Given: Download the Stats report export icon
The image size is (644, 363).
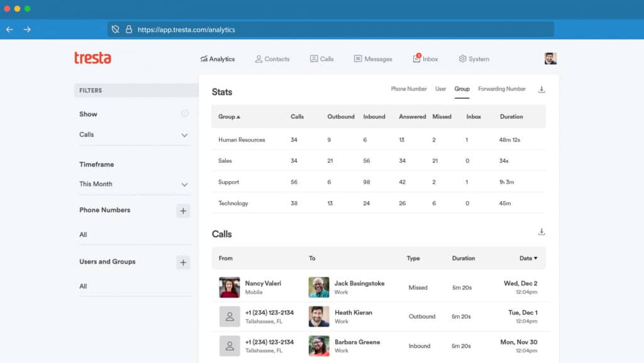Looking at the screenshot, I should tap(541, 90).
